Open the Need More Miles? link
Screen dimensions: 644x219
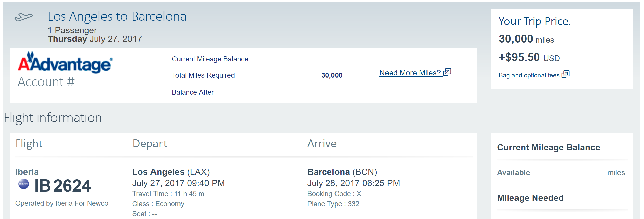click(x=410, y=73)
